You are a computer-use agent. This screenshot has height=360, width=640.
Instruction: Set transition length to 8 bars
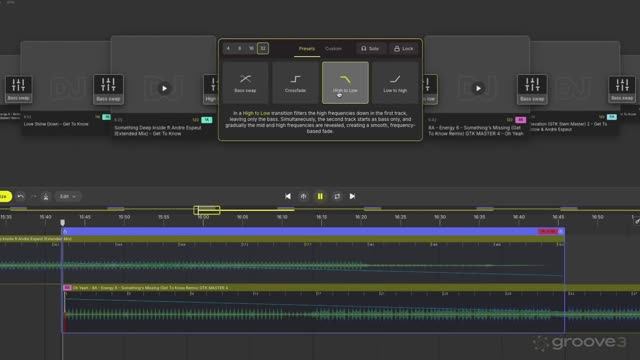click(240, 49)
